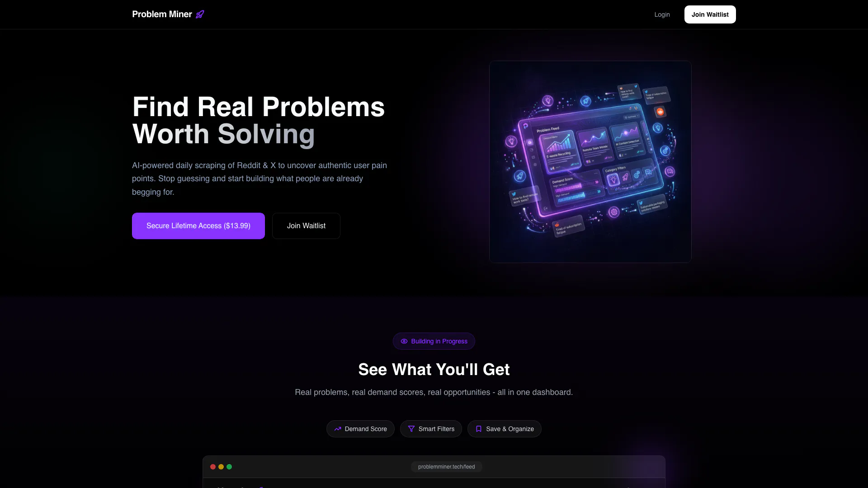Click the problemminer.tech/feed address bar
868x488 pixels.
click(x=446, y=467)
